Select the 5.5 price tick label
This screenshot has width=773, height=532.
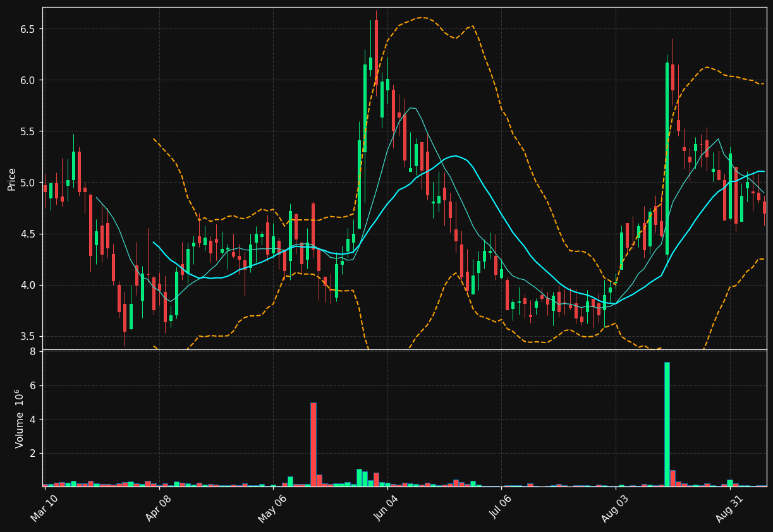[28, 131]
